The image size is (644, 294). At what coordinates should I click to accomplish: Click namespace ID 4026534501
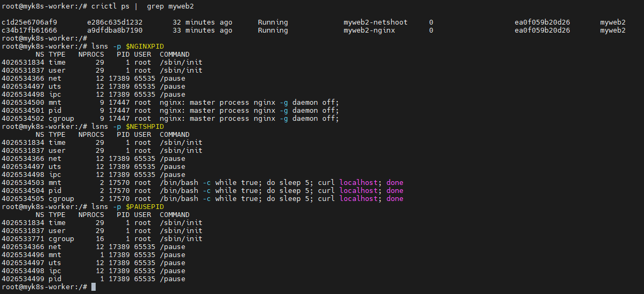coord(23,111)
